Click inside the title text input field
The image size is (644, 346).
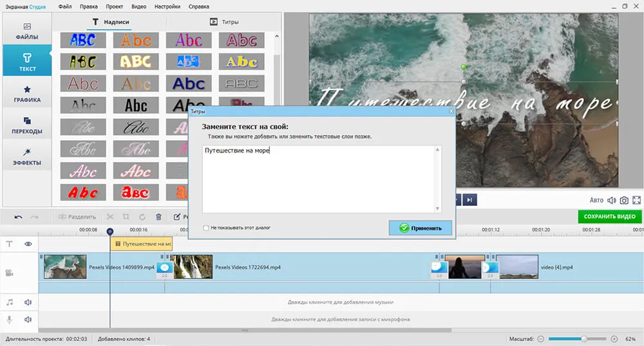321,179
